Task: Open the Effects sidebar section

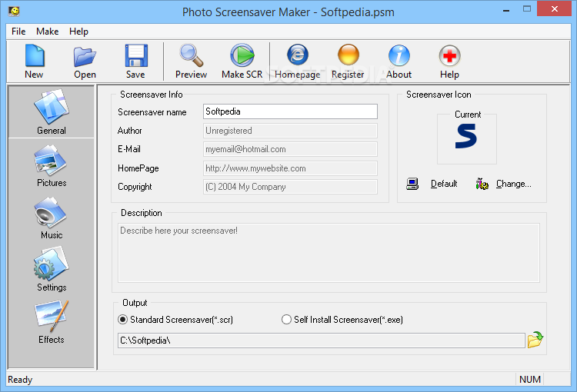Action: click(51, 322)
